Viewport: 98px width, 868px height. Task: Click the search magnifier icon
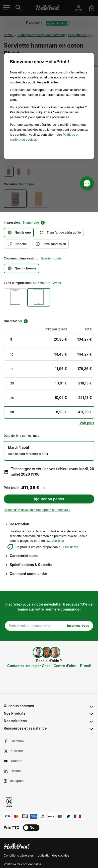pyautogui.click(x=18, y=7)
